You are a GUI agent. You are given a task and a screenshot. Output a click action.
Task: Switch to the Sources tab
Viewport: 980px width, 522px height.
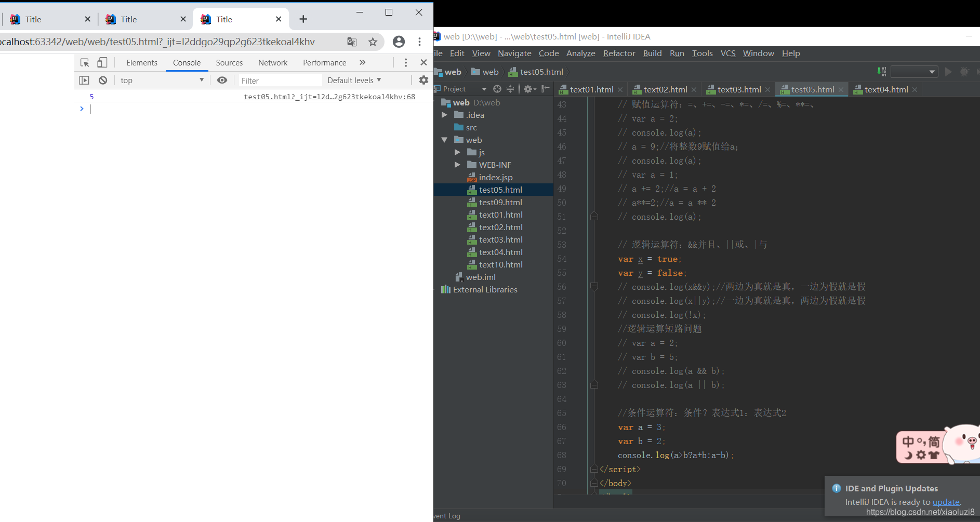(x=229, y=62)
